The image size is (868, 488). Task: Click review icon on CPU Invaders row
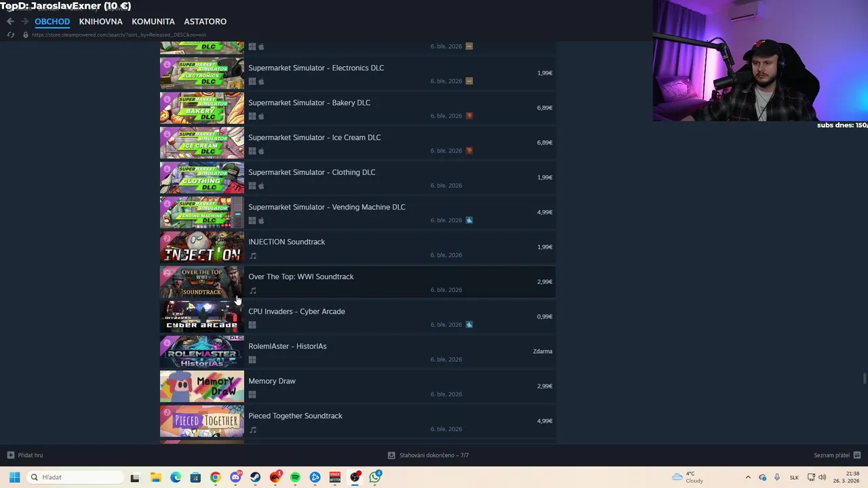pos(469,325)
